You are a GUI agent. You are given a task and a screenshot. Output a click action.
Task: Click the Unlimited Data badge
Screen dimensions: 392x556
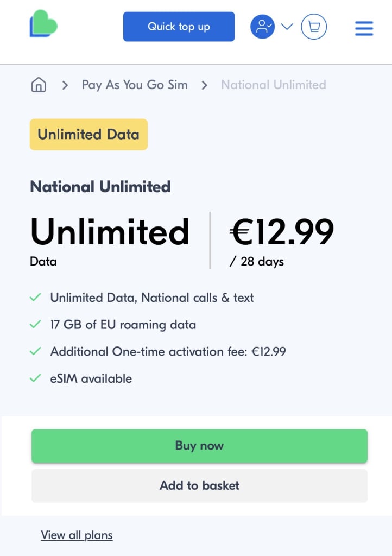[x=88, y=135]
